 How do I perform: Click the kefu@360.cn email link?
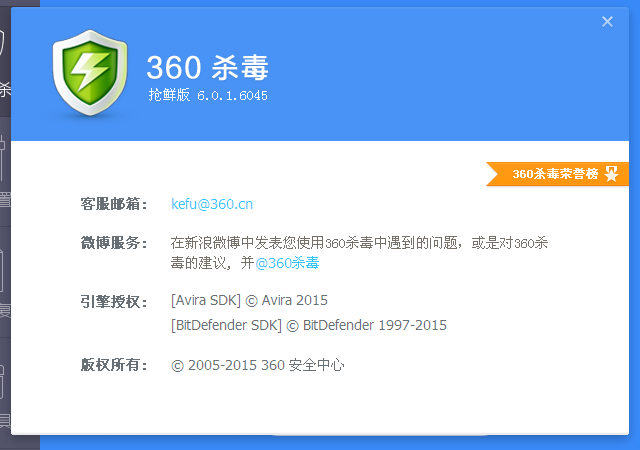click(x=212, y=204)
